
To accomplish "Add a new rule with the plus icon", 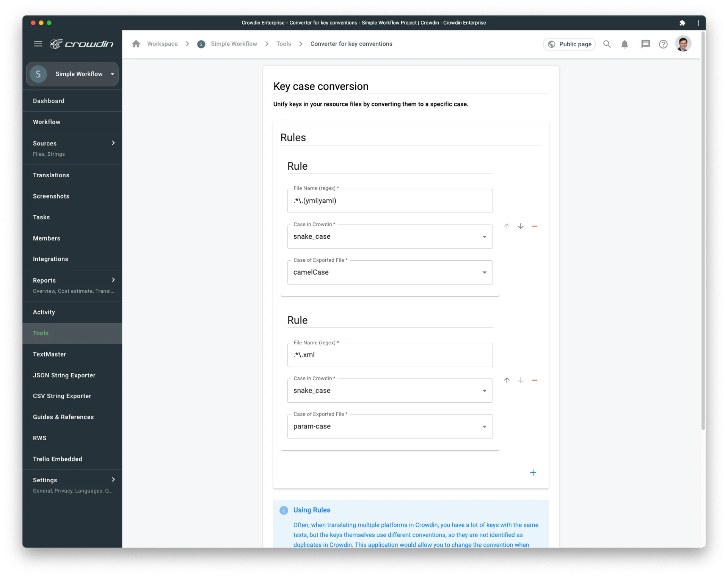I will point(533,472).
